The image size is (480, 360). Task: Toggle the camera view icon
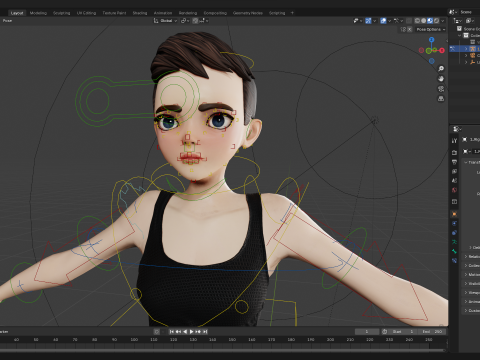(x=441, y=89)
